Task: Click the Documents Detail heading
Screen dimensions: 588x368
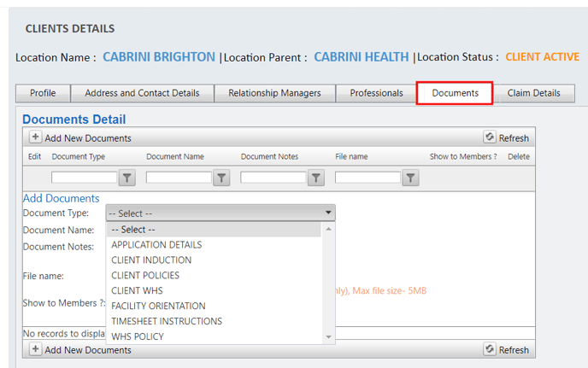Action: (x=74, y=120)
